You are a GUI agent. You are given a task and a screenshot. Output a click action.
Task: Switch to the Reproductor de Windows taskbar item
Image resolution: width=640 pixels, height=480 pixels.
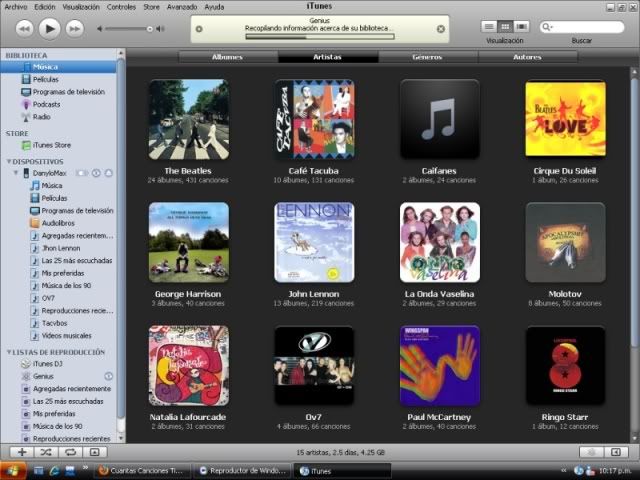(243, 471)
